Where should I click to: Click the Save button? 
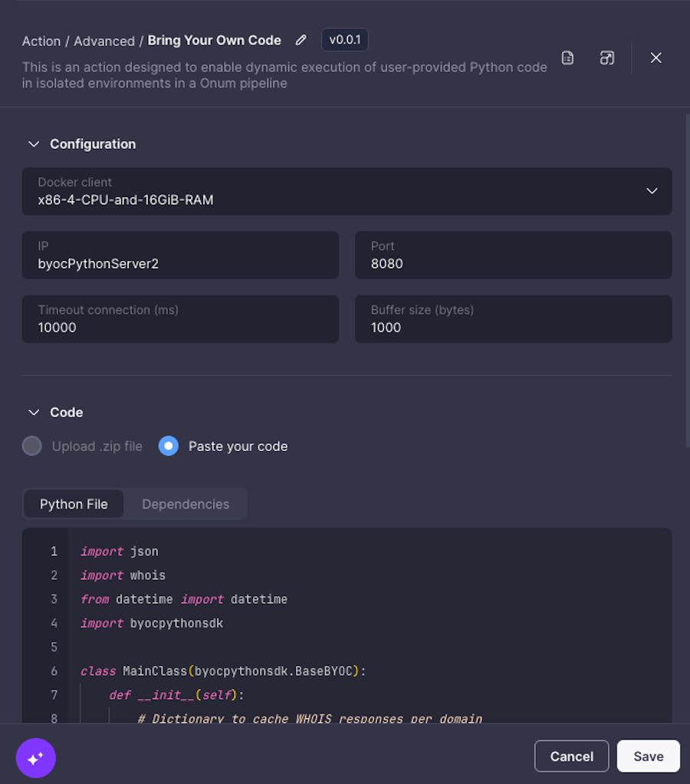[x=649, y=756]
